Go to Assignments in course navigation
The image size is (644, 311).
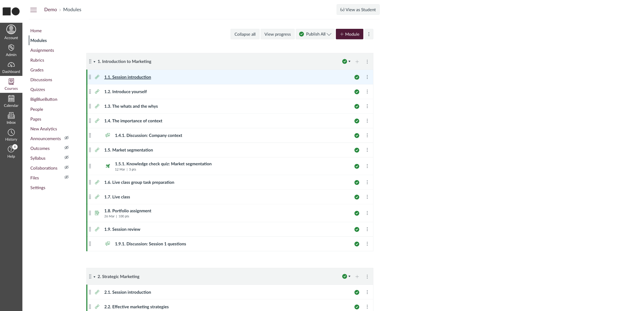[42, 50]
